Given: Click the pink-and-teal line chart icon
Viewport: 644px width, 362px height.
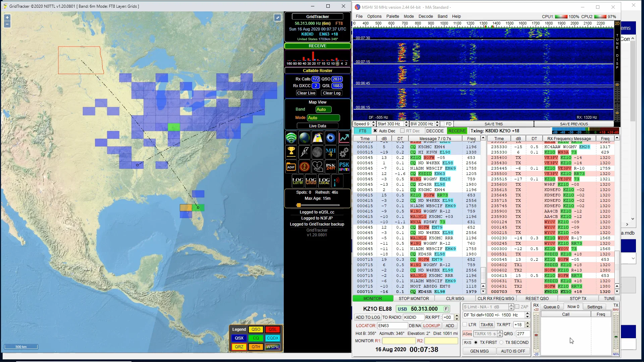Looking at the screenshot, I should 344,138.
